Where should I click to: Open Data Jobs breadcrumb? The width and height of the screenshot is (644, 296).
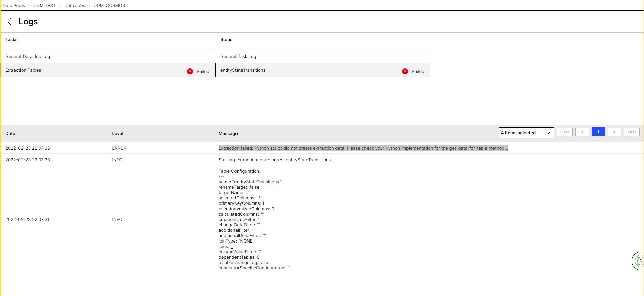(75, 5)
